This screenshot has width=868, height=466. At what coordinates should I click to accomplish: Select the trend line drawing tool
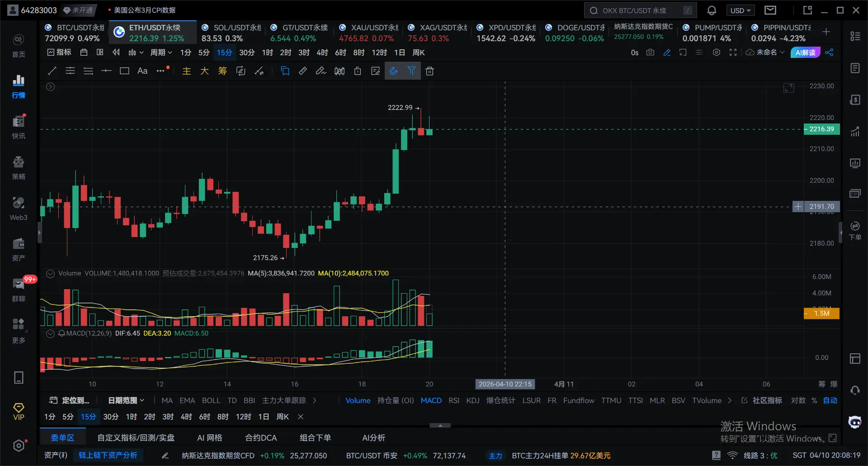[52, 71]
